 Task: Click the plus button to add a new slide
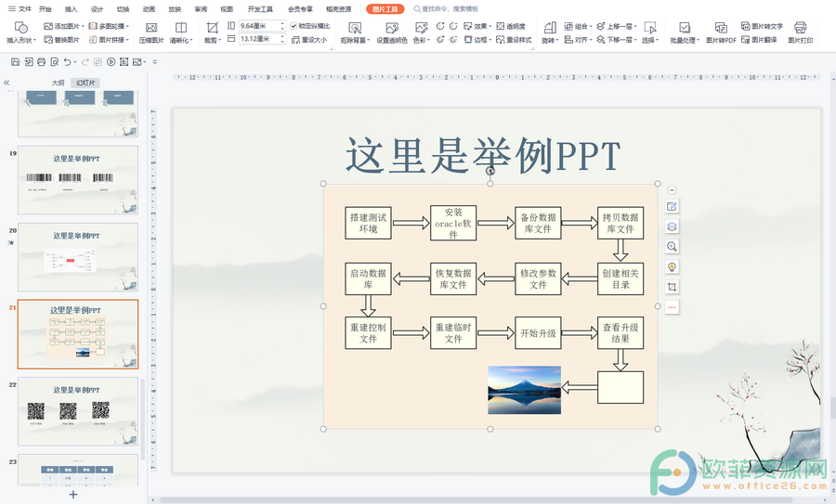pos(73,495)
